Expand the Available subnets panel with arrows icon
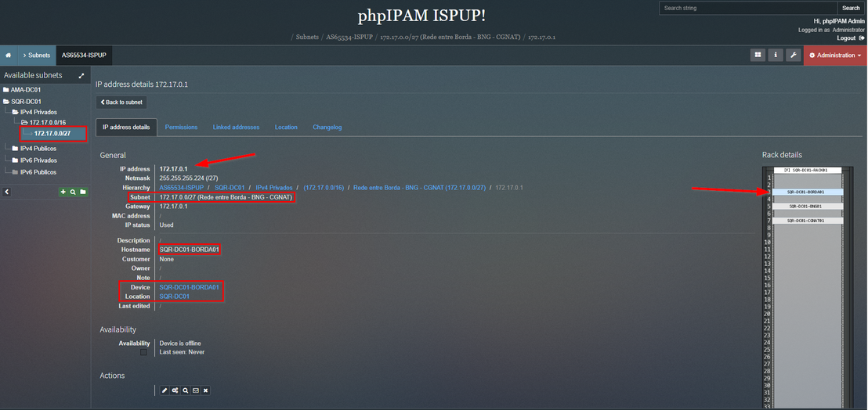The height and width of the screenshot is (410, 868). coord(81,76)
